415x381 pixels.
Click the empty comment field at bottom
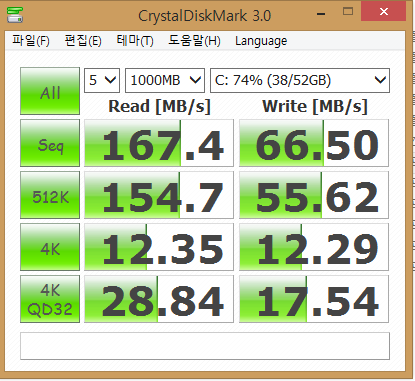coord(205,346)
